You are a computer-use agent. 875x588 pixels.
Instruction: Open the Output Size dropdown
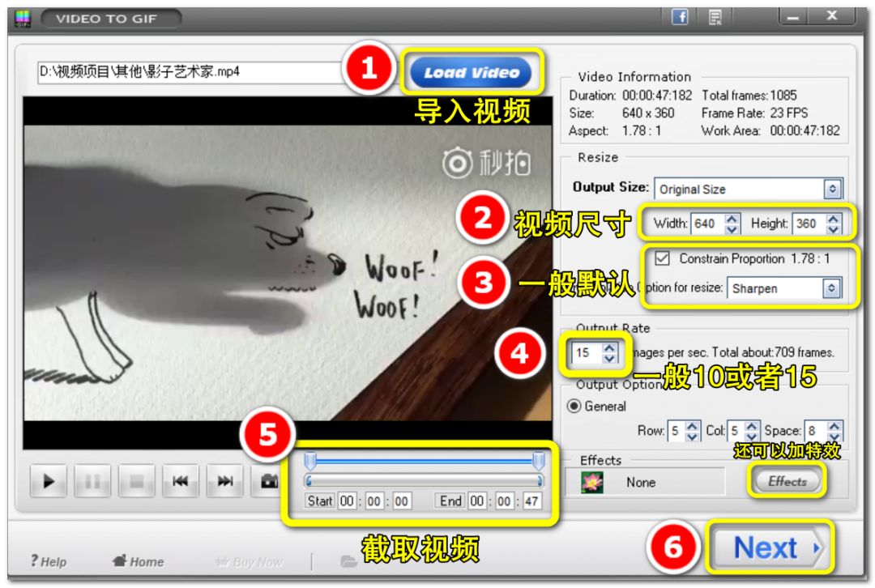(x=749, y=190)
